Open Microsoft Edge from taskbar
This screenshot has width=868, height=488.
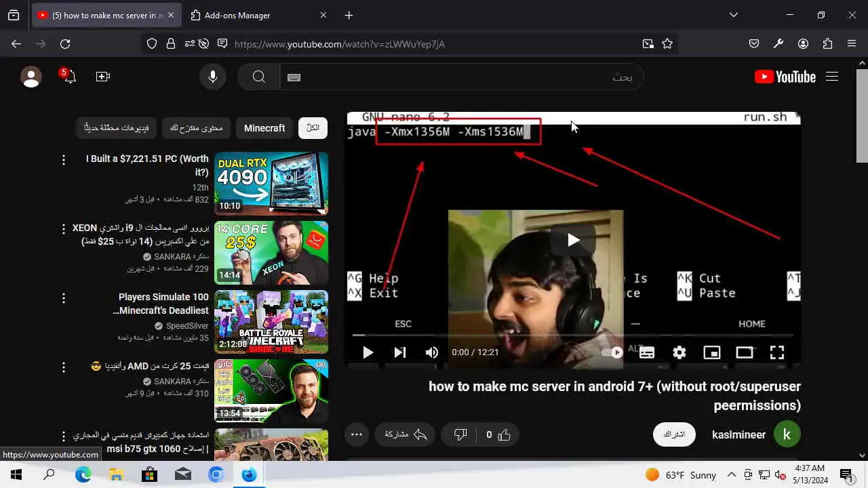pos(83,474)
